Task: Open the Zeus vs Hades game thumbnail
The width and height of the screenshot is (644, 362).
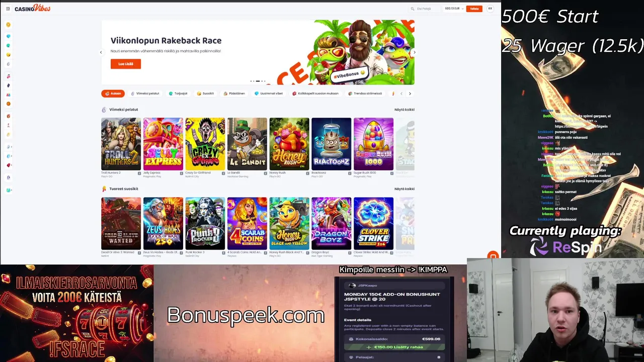Action: pyautogui.click(x=163, y=223)
